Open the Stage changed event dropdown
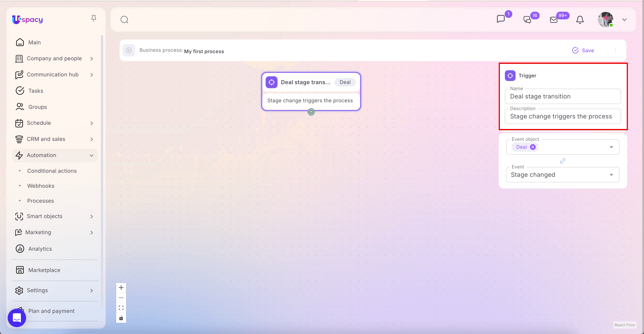 pos(611,174)
